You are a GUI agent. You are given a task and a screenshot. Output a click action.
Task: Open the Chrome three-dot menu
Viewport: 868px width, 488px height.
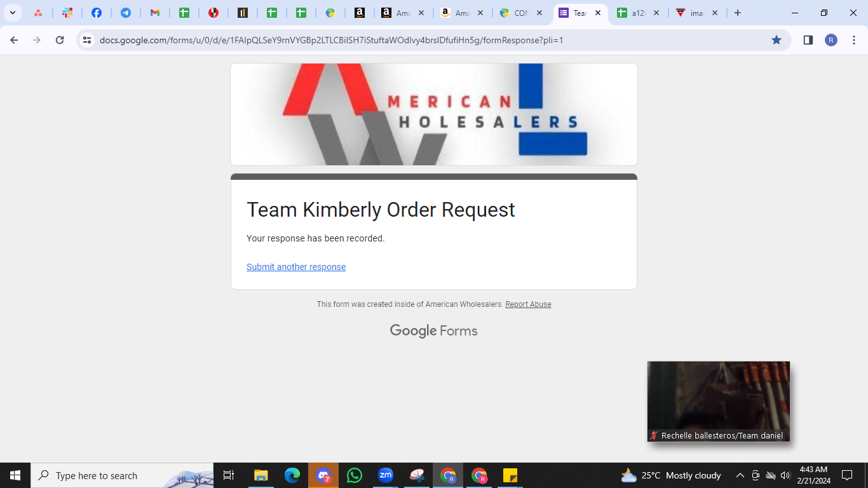tap(853, 40)
